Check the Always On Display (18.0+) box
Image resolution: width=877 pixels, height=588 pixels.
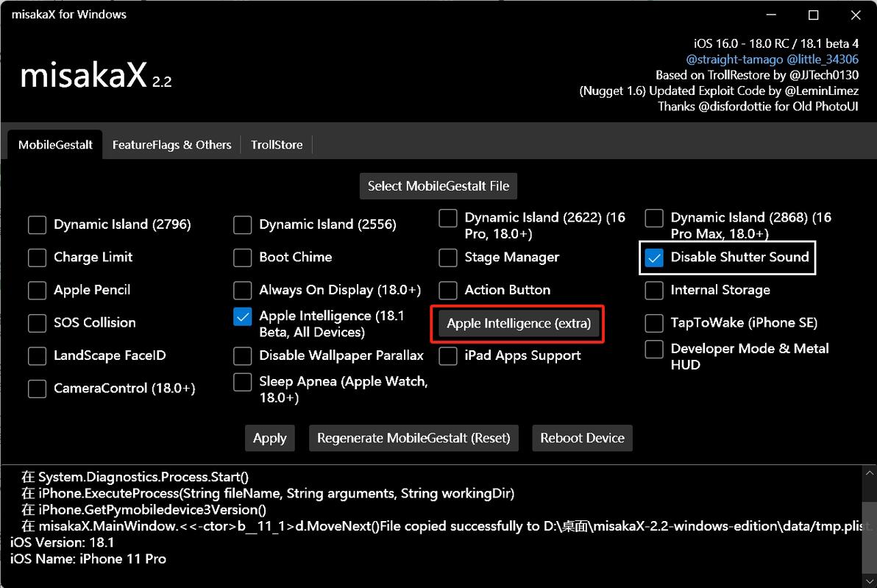coord(243,290)
